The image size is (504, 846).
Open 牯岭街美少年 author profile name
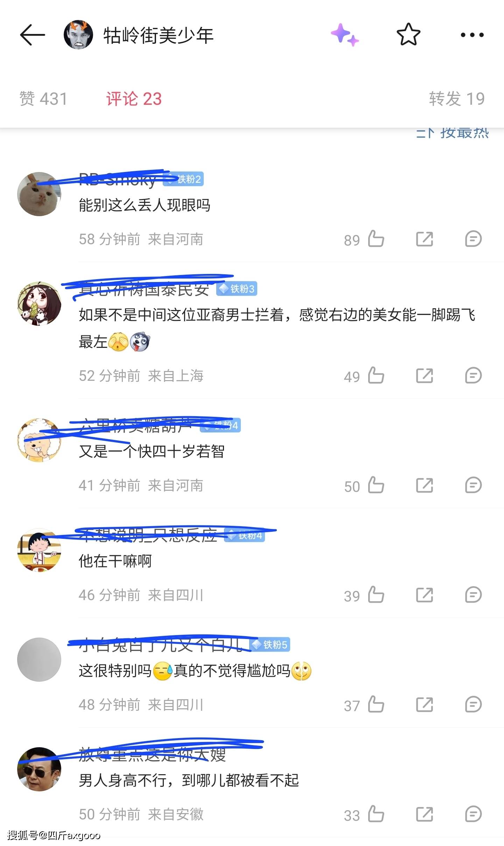158,35
